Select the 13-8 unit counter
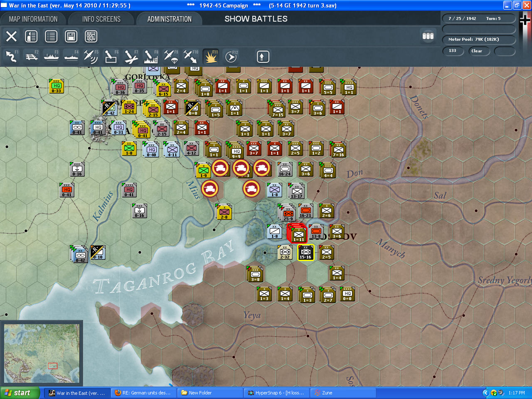Viewport: 532px width, 399px height. 316,232
